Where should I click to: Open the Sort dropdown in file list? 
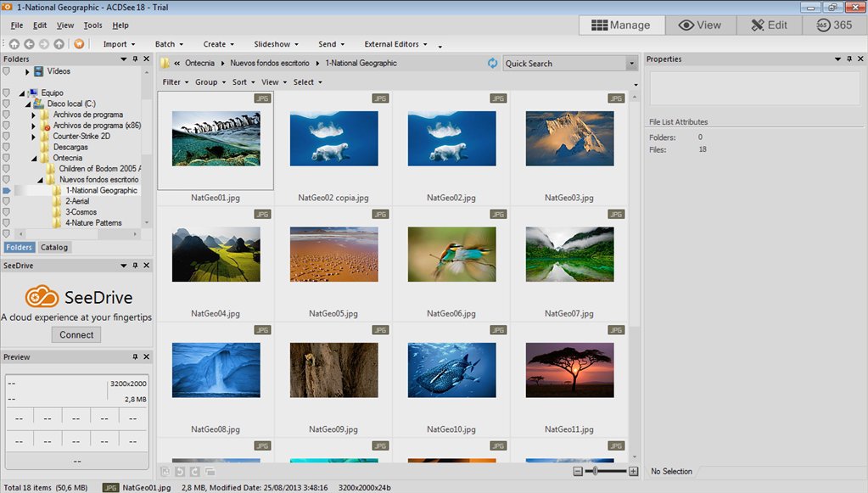(x=242, y=82)
